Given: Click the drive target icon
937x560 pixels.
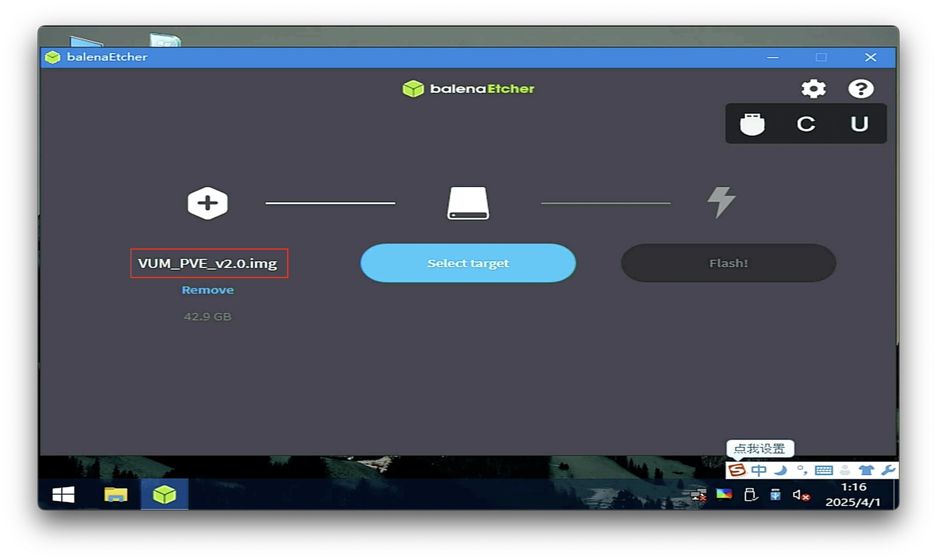Looking at the screenshot, I should tap(468, 203).
